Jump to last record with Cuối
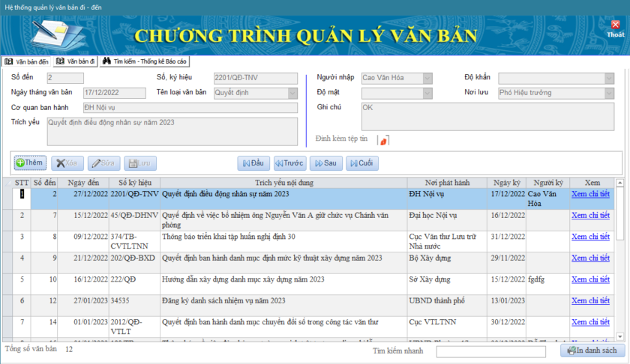Screen dimensions: 630x364 pyautogui.click(x=361, y=163)
